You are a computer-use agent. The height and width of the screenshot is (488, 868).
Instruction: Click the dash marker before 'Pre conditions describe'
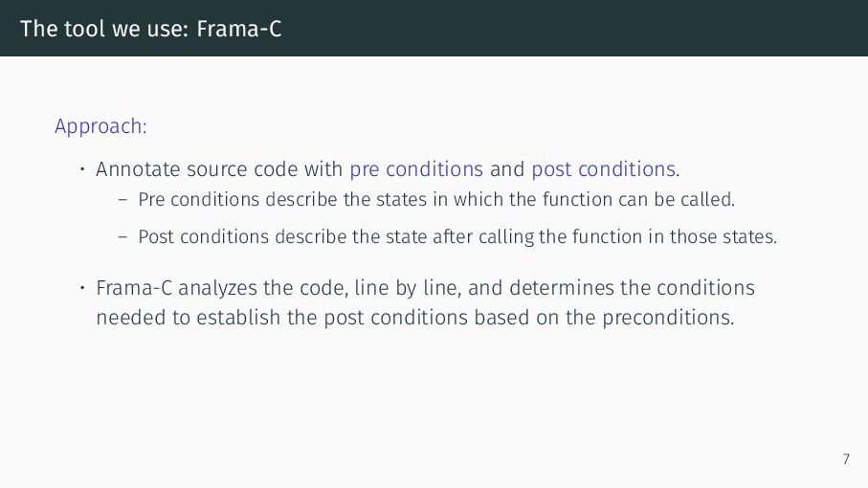pos(122,200)
